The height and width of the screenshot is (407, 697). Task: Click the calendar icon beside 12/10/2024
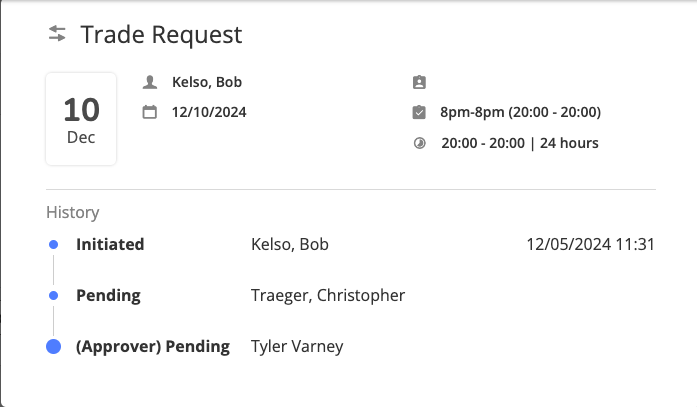pyautogui.click(x=150, y=112)
